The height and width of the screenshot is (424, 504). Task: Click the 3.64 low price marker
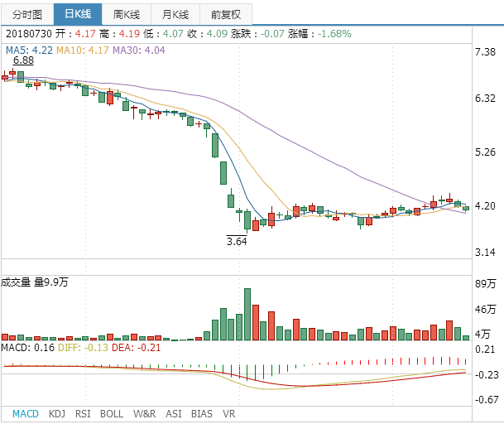click(x=237, y=241)
